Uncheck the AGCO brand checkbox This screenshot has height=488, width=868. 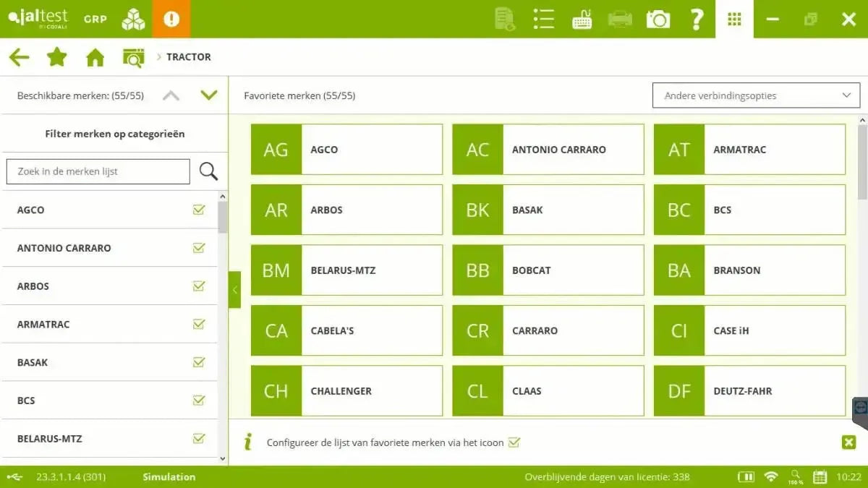point(198,209)
